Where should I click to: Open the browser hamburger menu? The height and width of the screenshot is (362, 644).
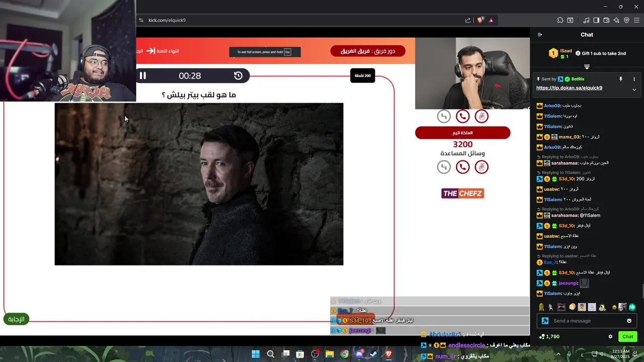click(636, 20)
